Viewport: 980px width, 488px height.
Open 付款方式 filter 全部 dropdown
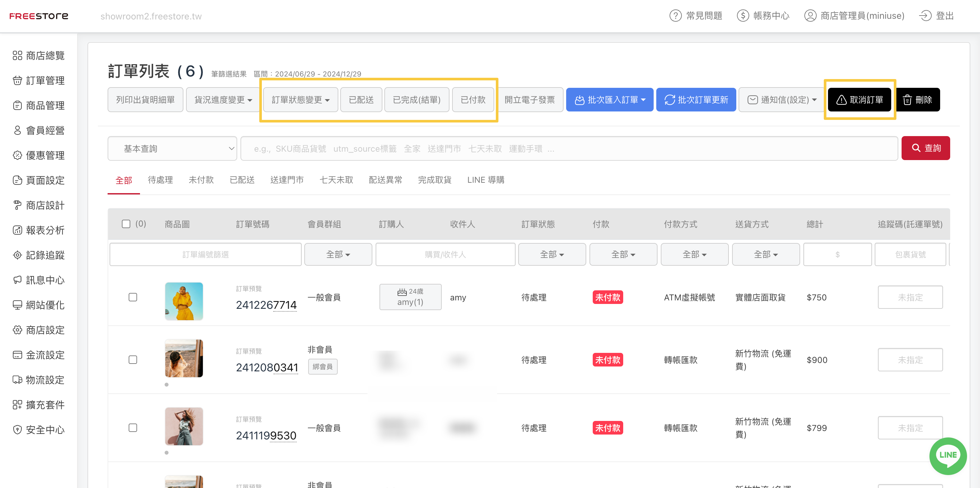694,254
